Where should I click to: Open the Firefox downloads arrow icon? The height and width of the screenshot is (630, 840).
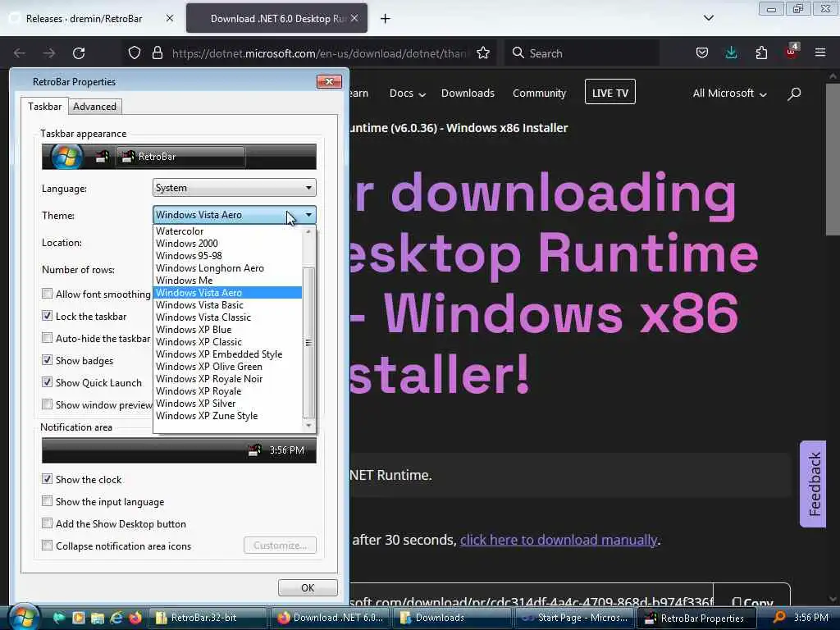731,53
